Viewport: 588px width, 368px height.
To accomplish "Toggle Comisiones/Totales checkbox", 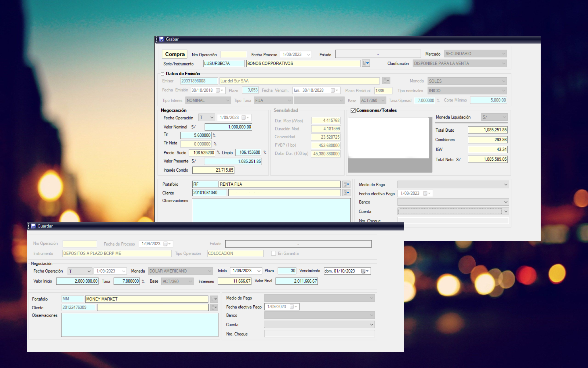I will tap(353, 110).
